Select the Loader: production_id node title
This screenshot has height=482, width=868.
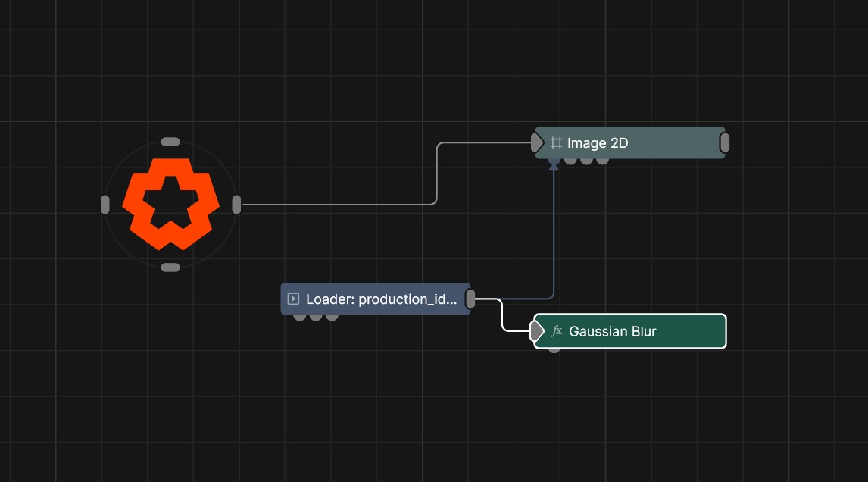[x=381, y=299]
